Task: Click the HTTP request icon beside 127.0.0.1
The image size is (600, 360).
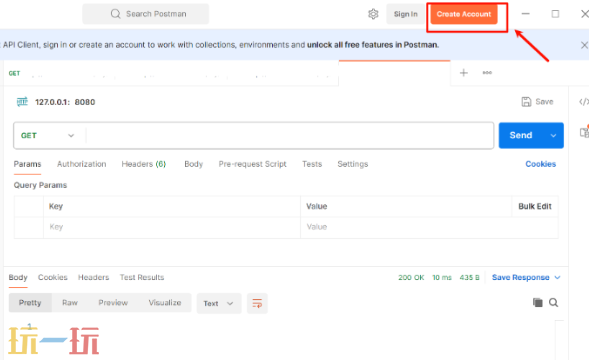Action: point(22,102)
